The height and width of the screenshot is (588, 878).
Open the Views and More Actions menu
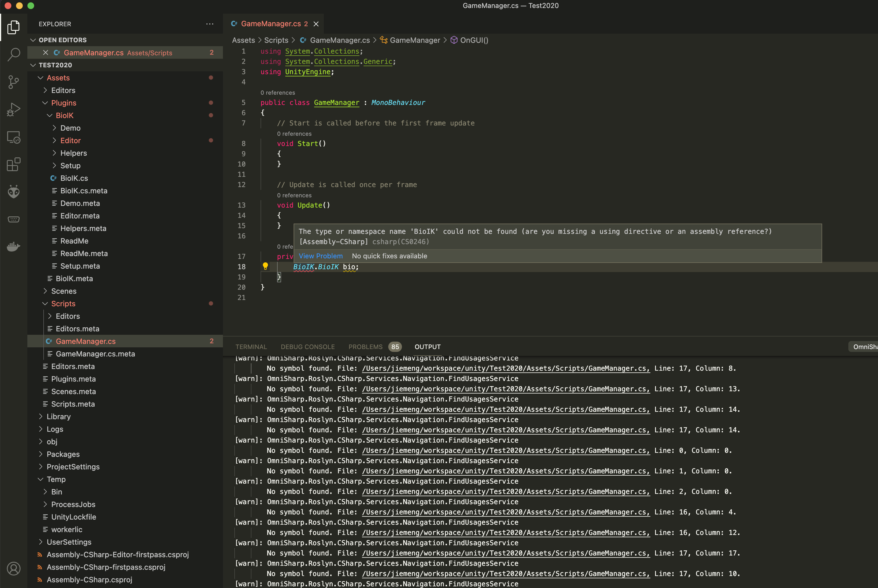pos(209,24)
